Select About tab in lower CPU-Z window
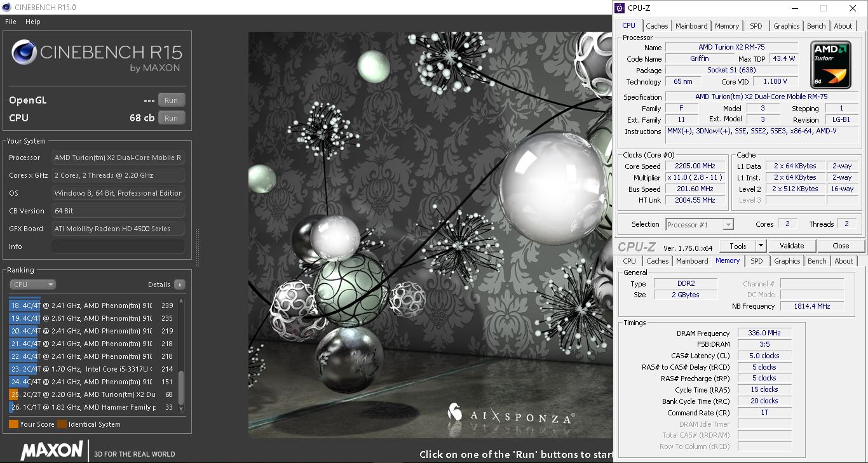 click(844, 261)
